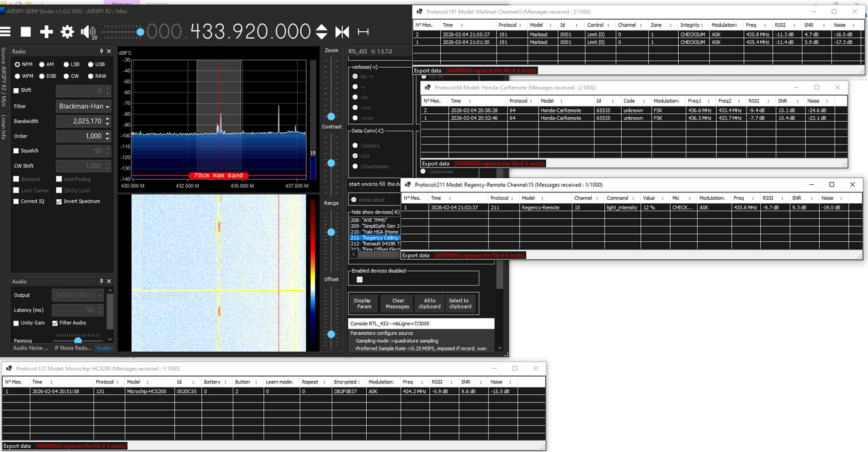
Task: Switch to the IF Noise Reduction tab
Action: point(73,348)
